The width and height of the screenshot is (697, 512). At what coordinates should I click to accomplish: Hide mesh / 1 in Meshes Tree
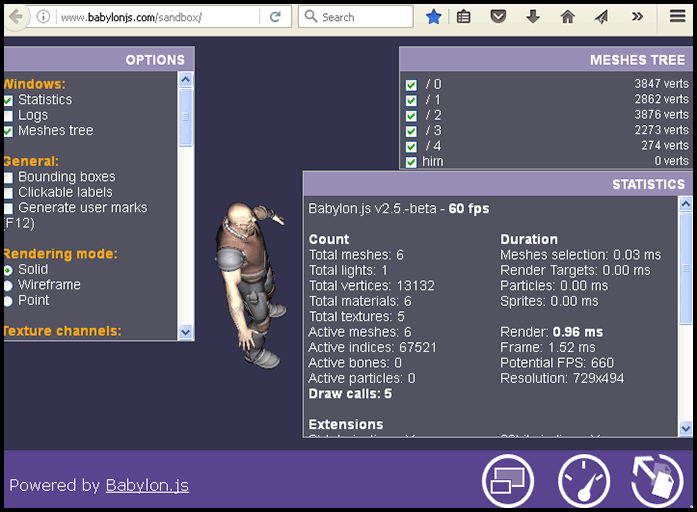point(411,100)
